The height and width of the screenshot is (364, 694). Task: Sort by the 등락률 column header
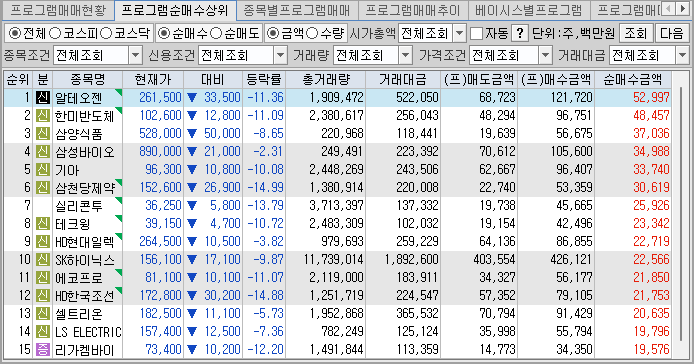coord(264,80)
